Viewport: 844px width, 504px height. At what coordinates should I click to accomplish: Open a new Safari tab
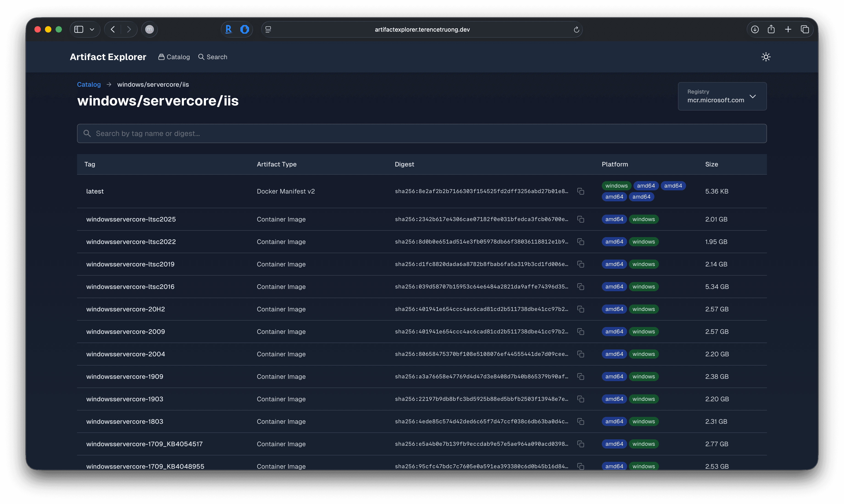pyautogui.click(x=788, y=29)
